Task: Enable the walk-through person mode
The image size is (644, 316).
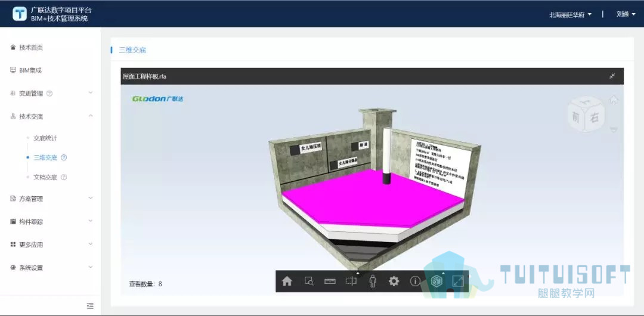Action: pyautogui.click(x=373, y=281)
